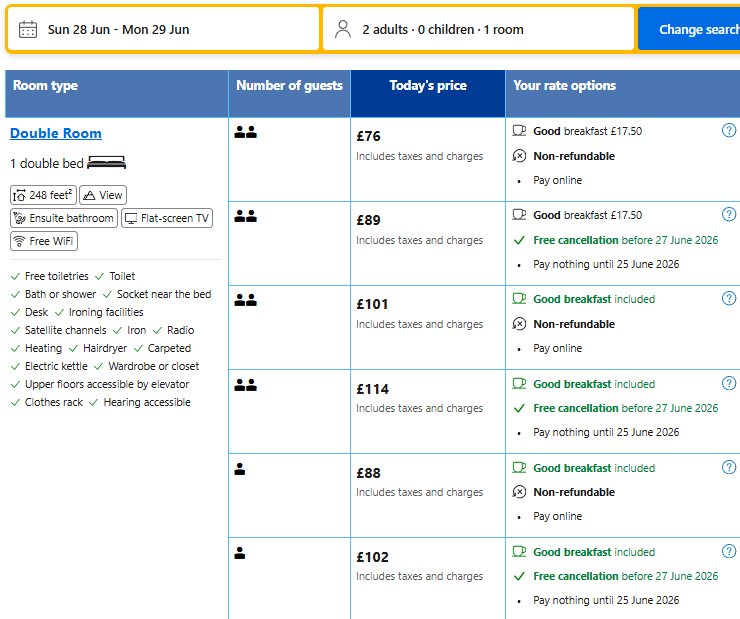This screenshot has width=740, height=619.
Task: Click help icon for the £76 rate
Action: tap(729, 130)
